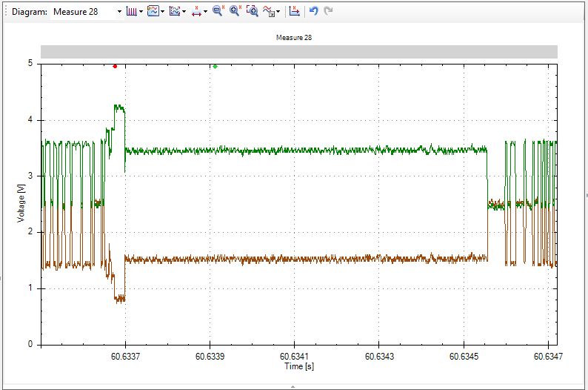Zoom in on the x-axis
The image size is (588, 390).
point(235,11)
